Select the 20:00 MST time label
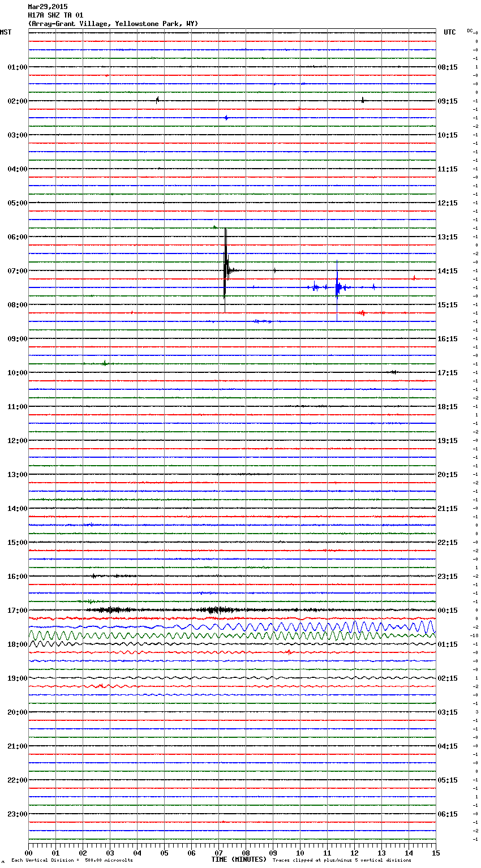The height and width of the screenshot is (868, 481). (17, 712)
